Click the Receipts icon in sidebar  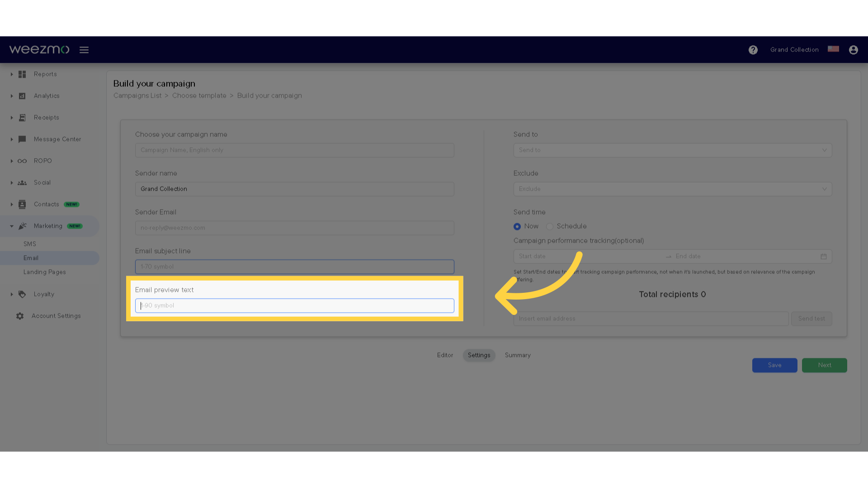pos(22,117)
